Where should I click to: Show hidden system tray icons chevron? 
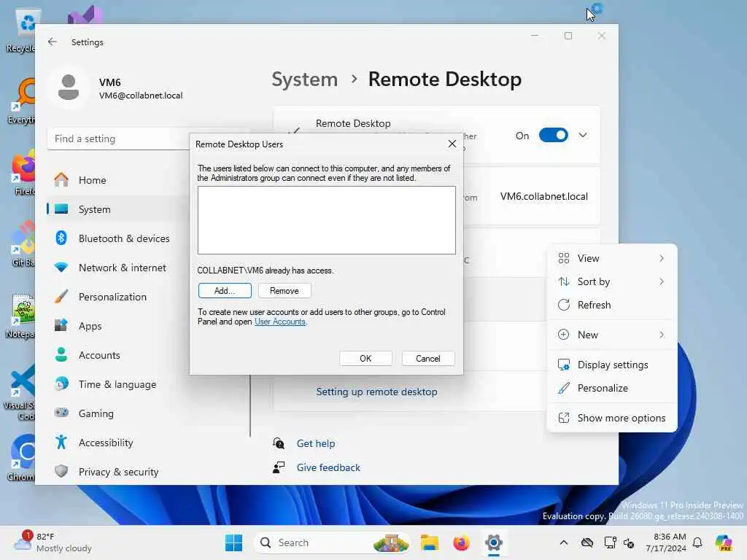[564, 542]
